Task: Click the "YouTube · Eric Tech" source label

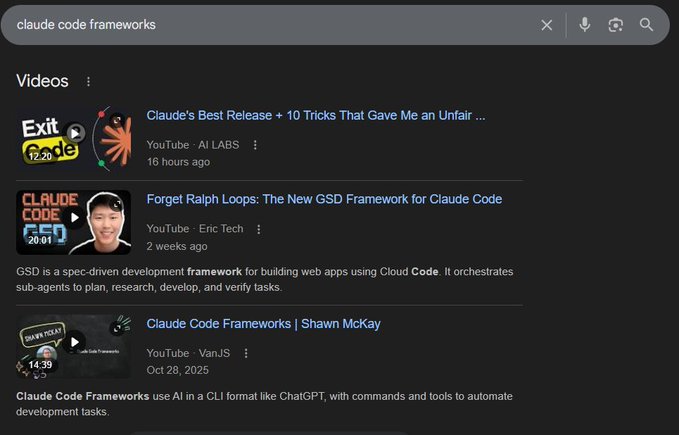Action: pos(195,229)
